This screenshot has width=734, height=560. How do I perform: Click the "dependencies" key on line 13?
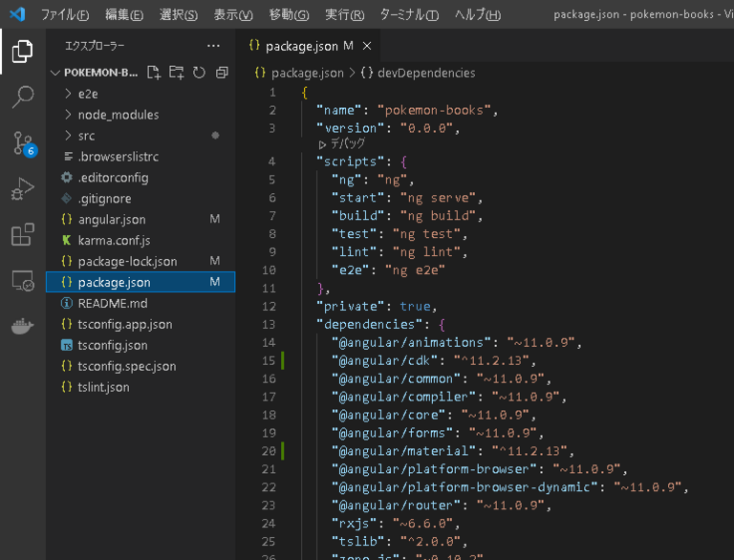(369, 325)
